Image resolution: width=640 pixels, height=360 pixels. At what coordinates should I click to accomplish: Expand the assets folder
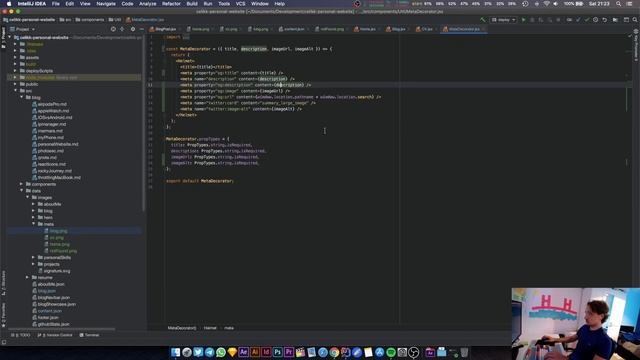(16, 58)
